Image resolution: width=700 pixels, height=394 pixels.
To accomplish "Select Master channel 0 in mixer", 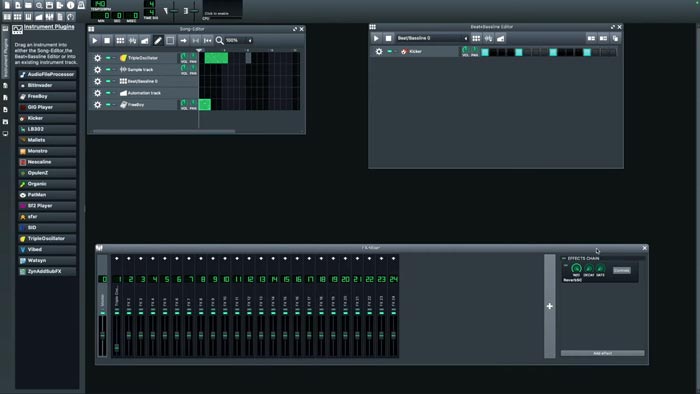I will pyautogui.click(x=103, y=306).
